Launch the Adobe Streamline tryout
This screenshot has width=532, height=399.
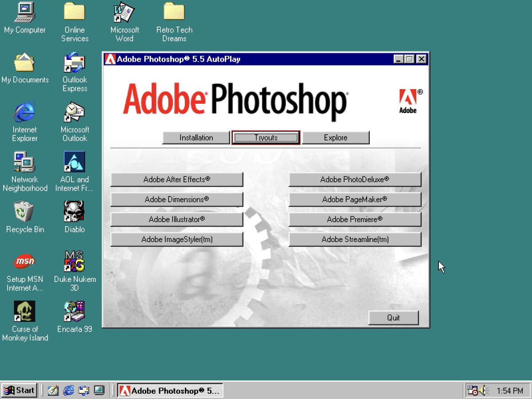point(355,239)
